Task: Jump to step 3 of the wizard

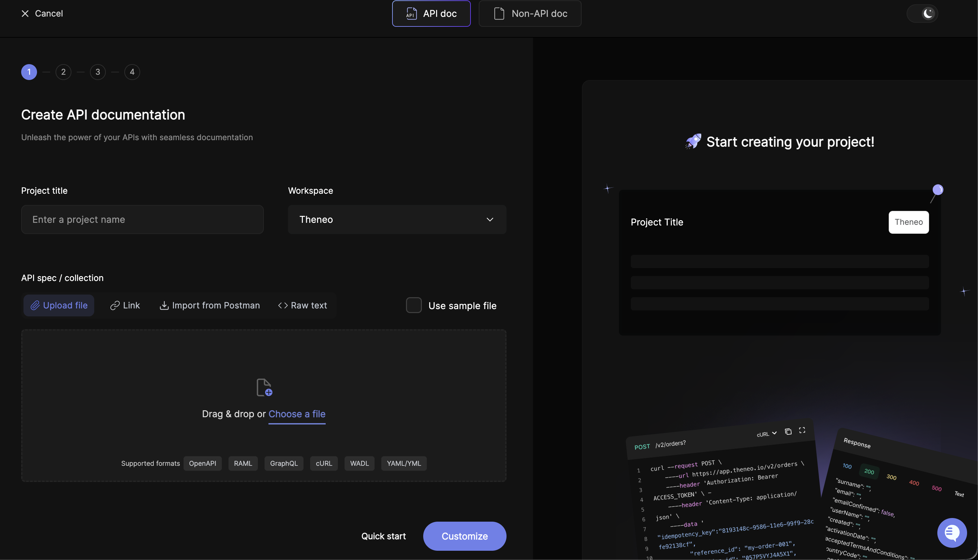Action: click(98, 72)
